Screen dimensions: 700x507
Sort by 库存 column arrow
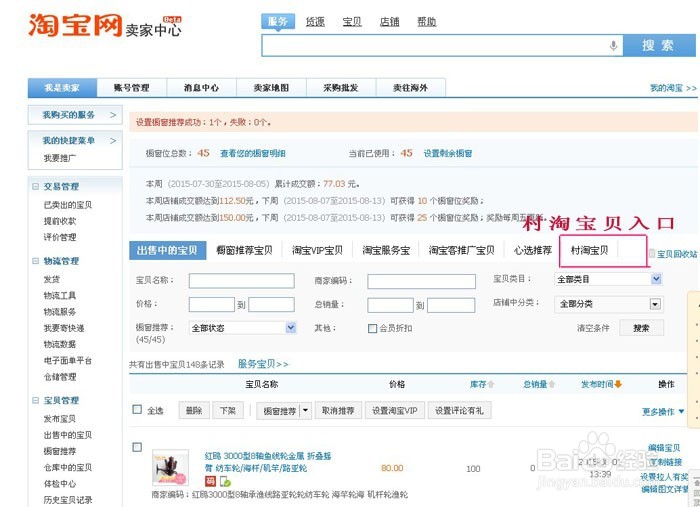coord(491,384)
